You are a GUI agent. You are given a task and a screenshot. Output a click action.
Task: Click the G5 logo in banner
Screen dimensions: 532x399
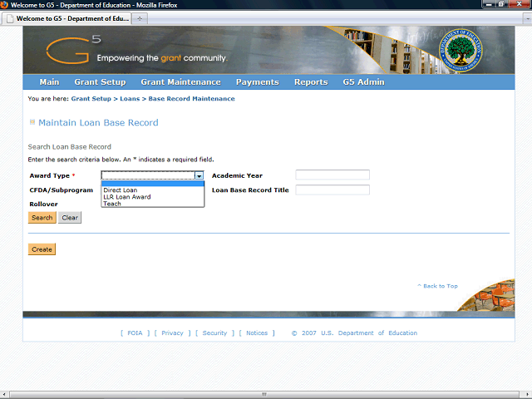(x=73, y=50)
